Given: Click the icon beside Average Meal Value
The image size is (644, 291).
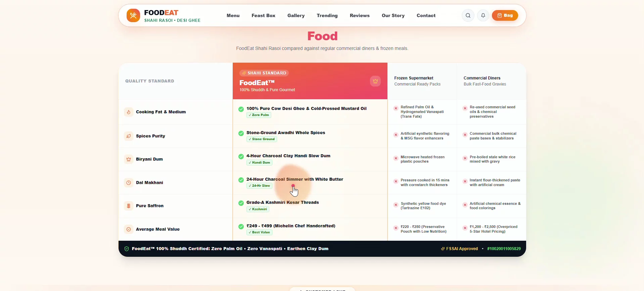Looking at the screenshot, I should [129, 229].
